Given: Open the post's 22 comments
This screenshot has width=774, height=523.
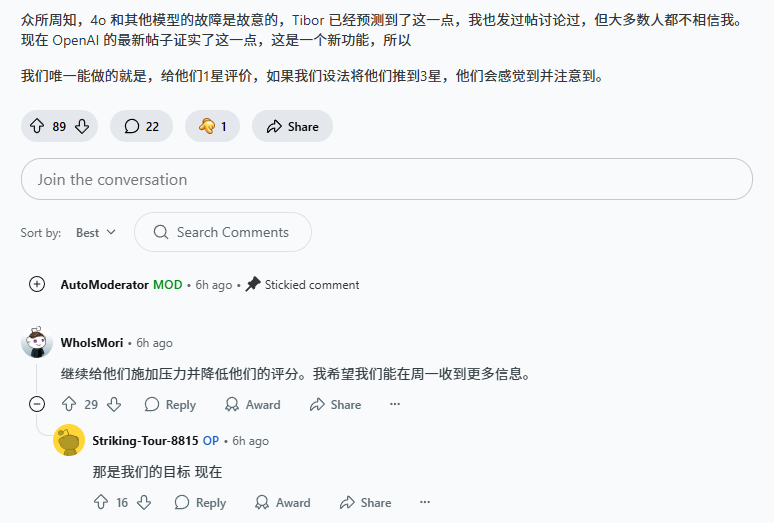Looking at the screenshot, I should tap(141, 126).
